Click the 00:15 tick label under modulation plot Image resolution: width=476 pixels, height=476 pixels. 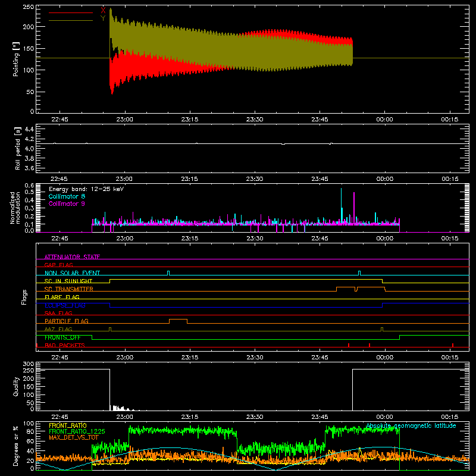click(x=450, y=239)
